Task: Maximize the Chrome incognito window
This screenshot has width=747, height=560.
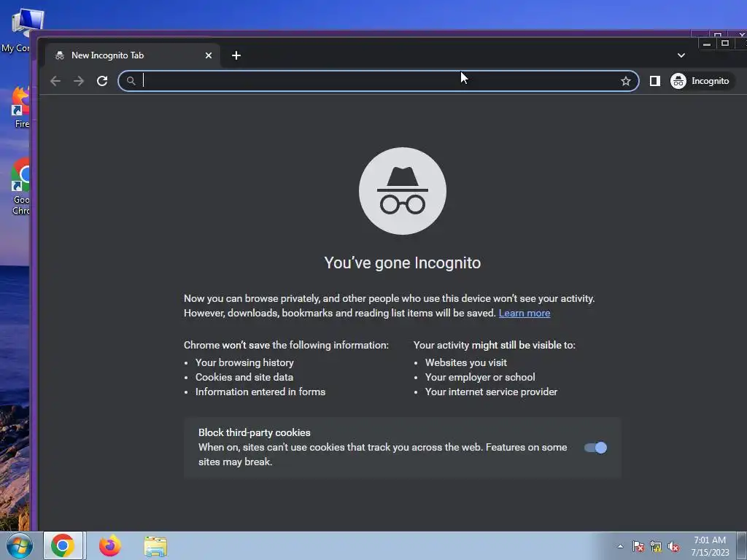Action: (x=724, y=44)
